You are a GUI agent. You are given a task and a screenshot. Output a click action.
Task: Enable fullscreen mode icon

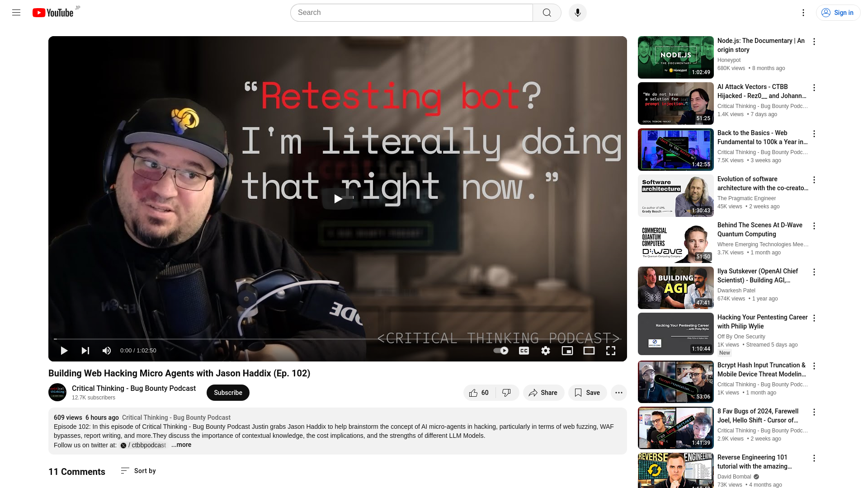click(x=610, y=350)
